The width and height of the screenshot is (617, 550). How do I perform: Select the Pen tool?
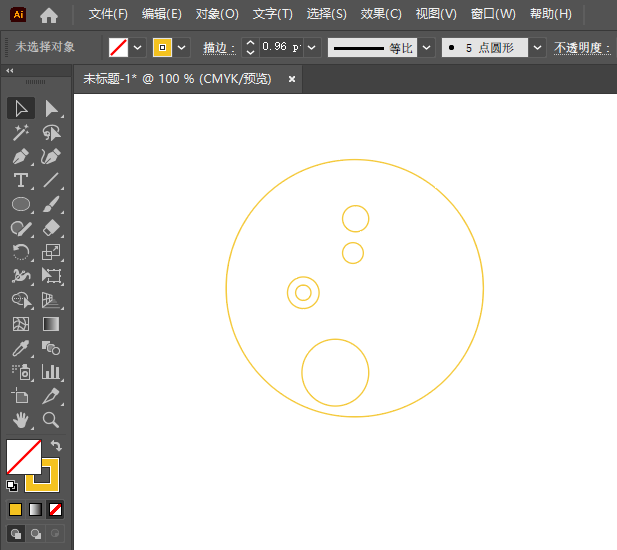click(x=20, y=157)
